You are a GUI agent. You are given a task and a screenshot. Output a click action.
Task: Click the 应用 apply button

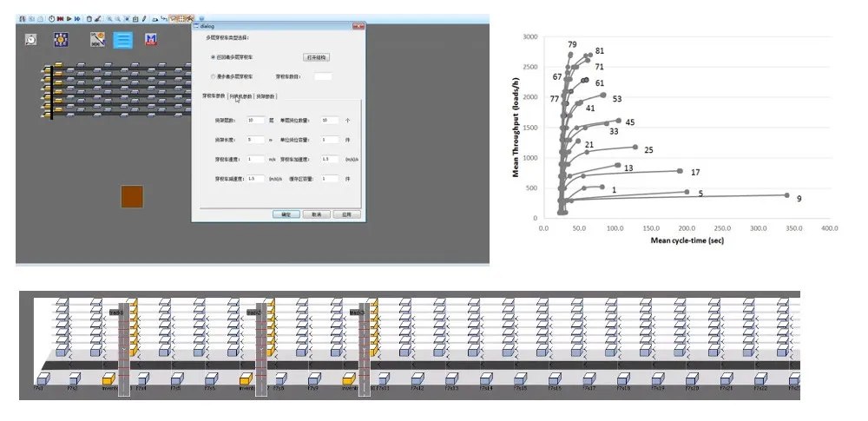pyautogui.click(x=345, y=214)
